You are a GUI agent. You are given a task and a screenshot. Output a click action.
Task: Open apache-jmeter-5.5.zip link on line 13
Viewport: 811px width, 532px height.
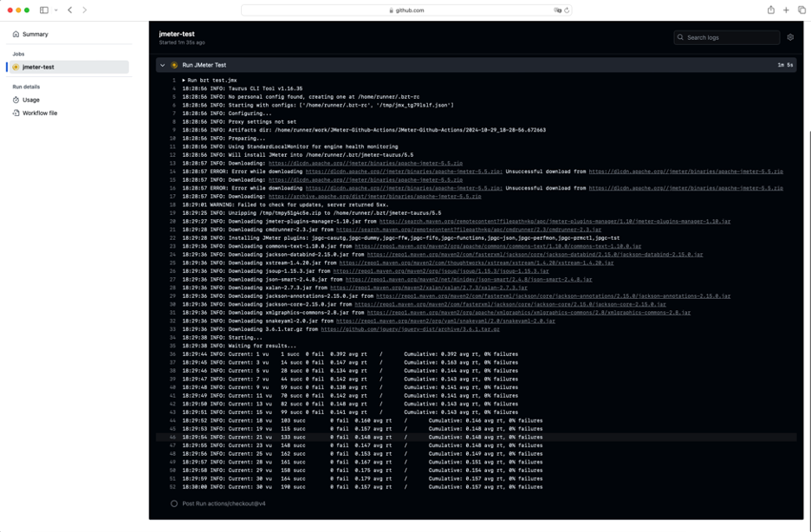pyautogui.click(x=366, y=164)
